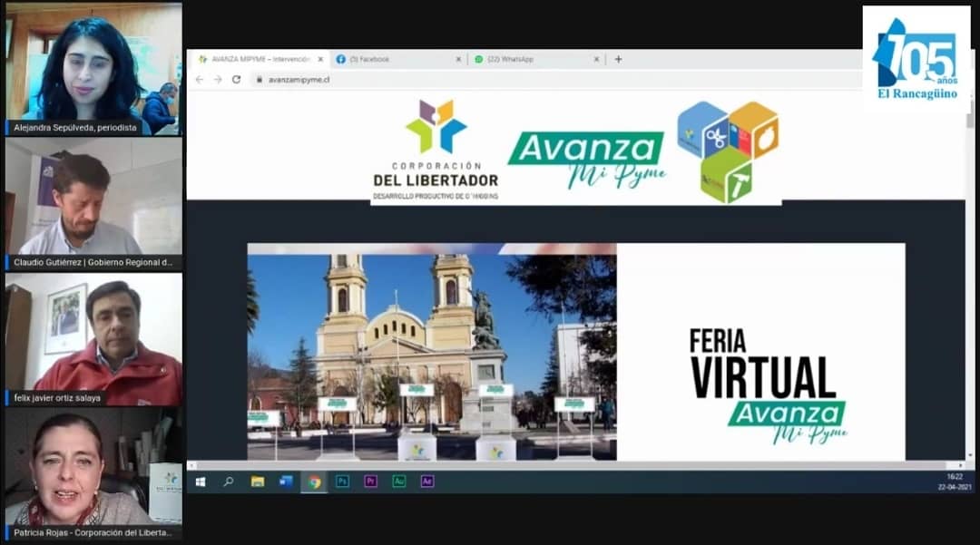Open Adobe Audition from the taskbar
The width and height of the screenshot is (980, 545).
tap(398, 482)
